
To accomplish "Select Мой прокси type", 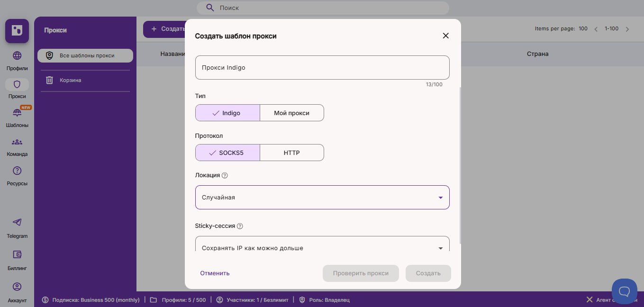I will pos(292,113).
